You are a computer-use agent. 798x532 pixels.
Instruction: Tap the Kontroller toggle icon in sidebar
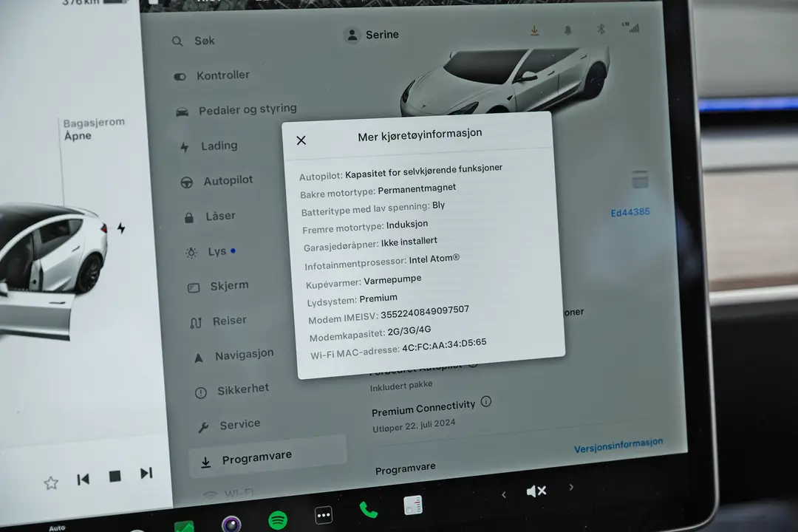click(x=180, y=77)
